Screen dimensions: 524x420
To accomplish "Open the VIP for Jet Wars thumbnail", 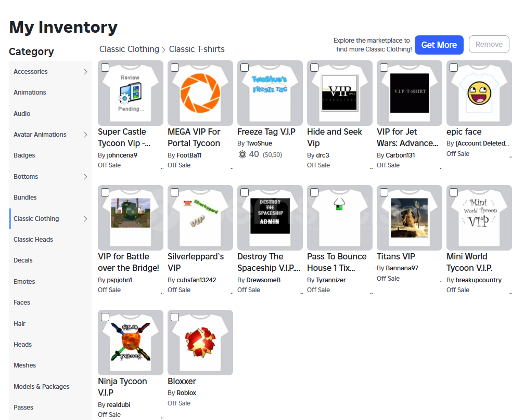I will click(410, 93).
